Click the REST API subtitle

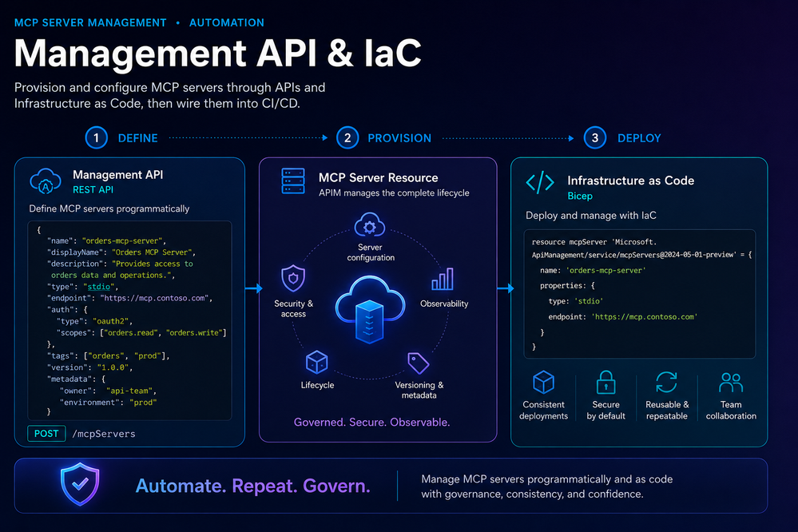coord(93,189)
